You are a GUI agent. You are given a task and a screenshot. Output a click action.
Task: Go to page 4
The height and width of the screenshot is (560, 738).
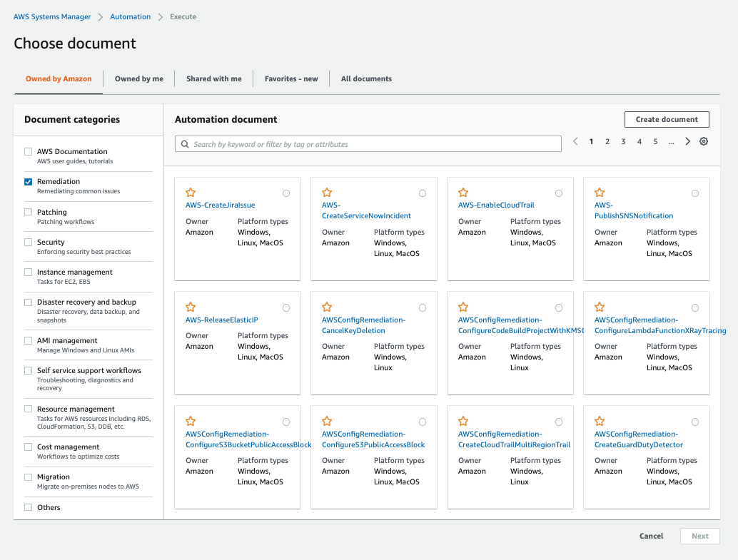click(x=640, y=141)
